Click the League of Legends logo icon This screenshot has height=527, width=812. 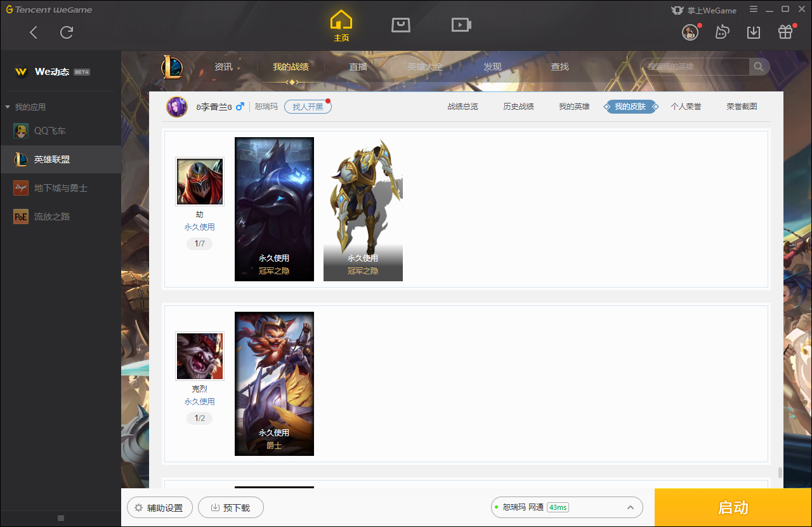point(172,67)
